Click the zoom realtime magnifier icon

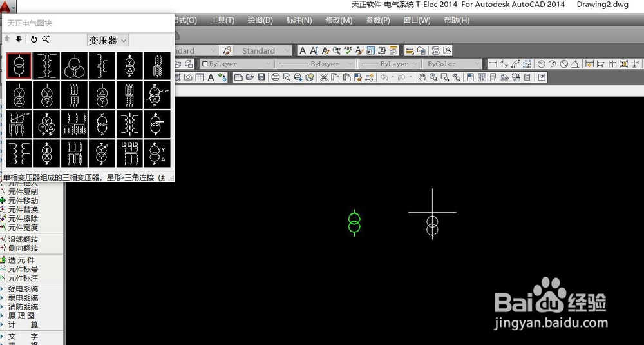tap(433, 77)
